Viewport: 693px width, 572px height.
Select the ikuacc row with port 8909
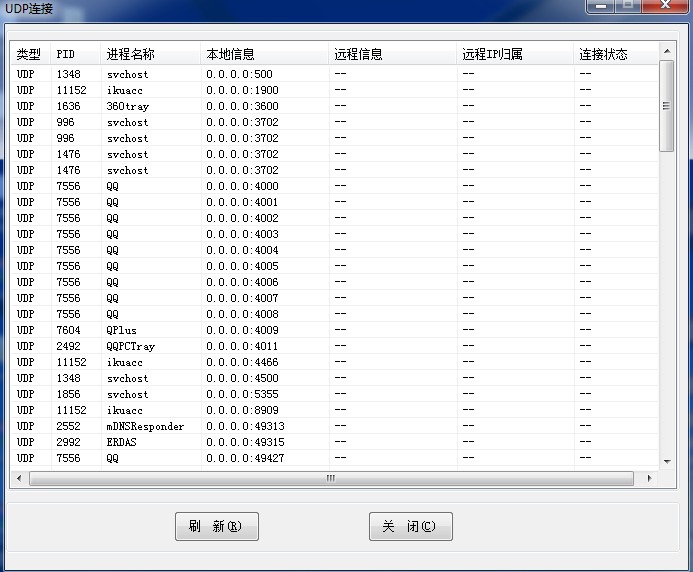point(335,410)
